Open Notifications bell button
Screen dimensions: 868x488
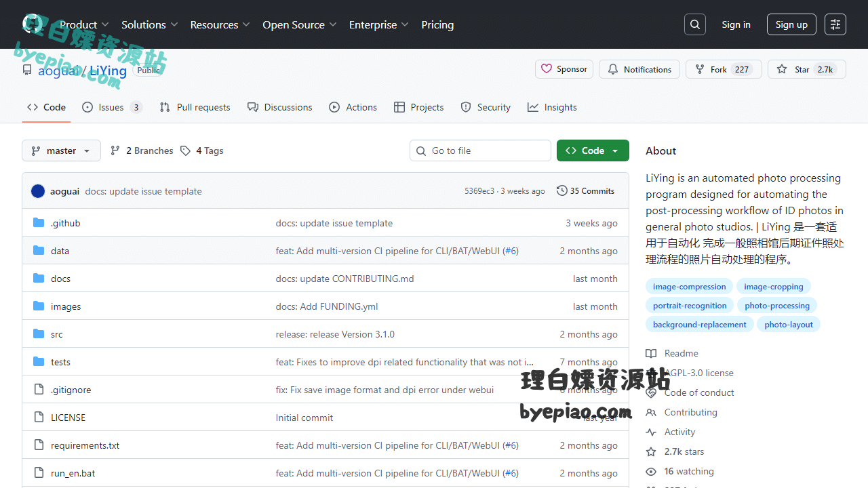[639, 69]
